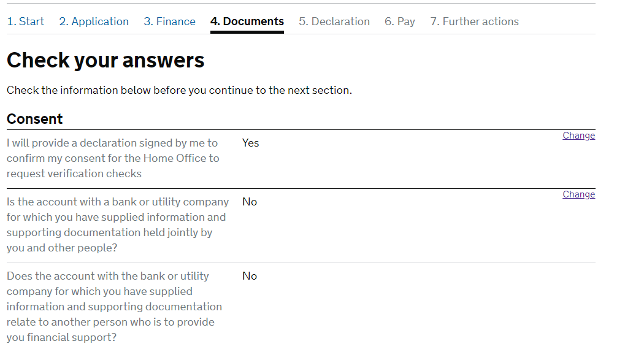Click the signed declaration consent question text
This screenshot has width=644, height=352.
(x=113, y=158)
